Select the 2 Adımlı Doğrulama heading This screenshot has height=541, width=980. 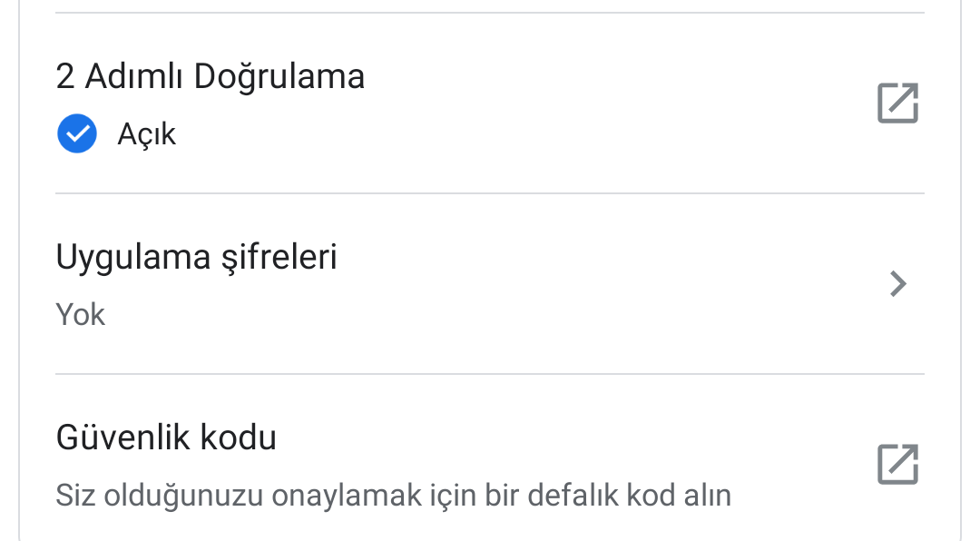(x=210, y=77)
